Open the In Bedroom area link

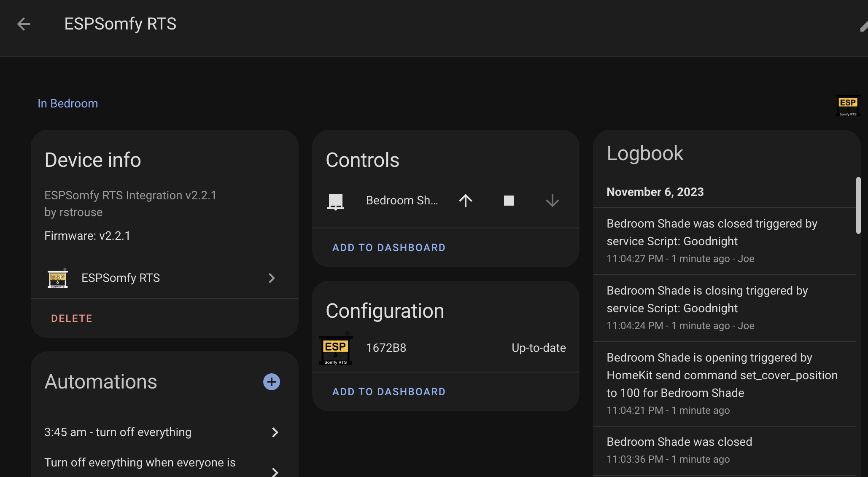point(67,103)
